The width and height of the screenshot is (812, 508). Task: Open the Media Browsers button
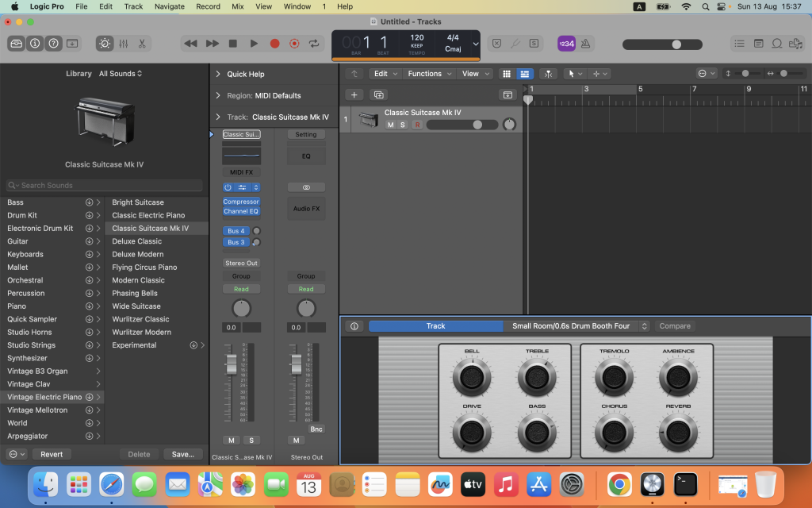[795, 44]
